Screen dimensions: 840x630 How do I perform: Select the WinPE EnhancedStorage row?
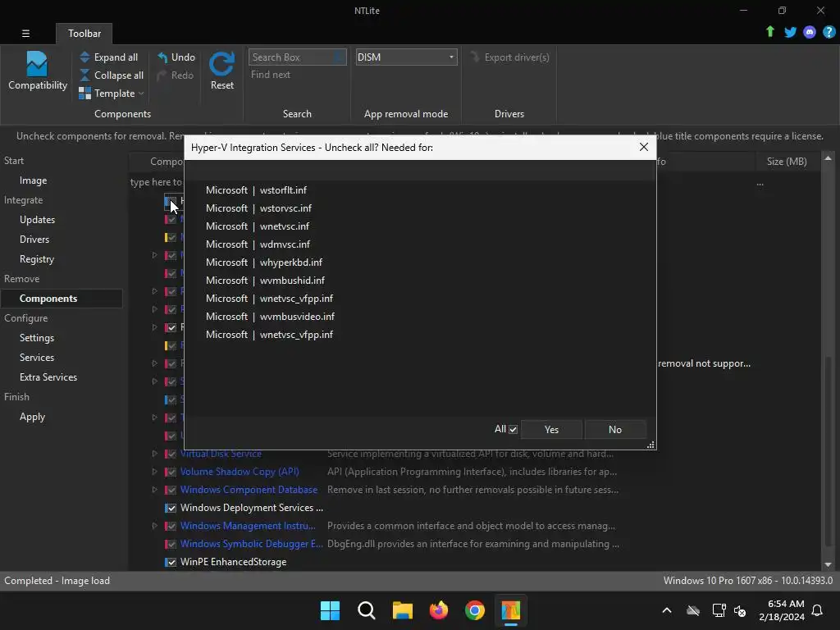click(474, 562)
